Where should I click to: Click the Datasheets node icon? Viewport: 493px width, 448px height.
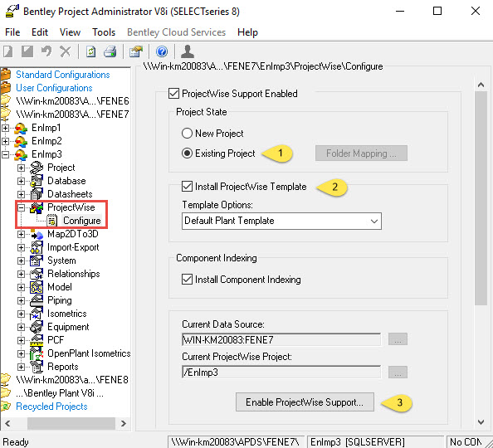point(37,194)
